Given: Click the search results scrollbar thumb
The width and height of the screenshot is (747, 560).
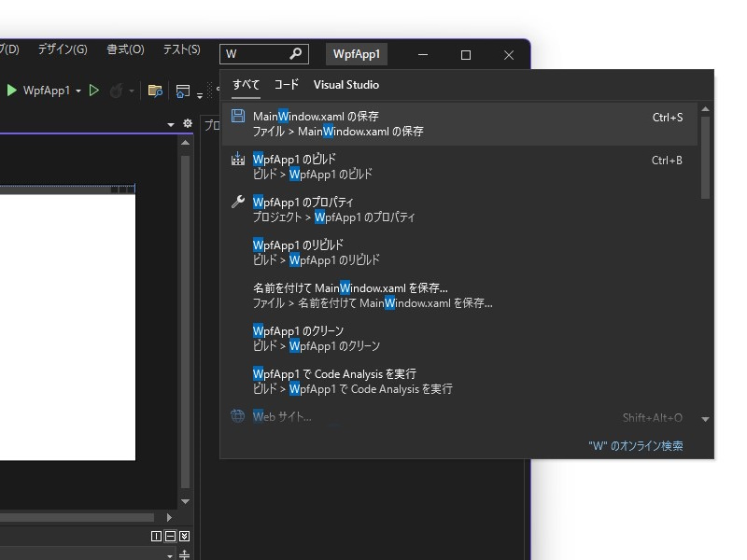Looking at the screenshot, I should coord(706,158).
